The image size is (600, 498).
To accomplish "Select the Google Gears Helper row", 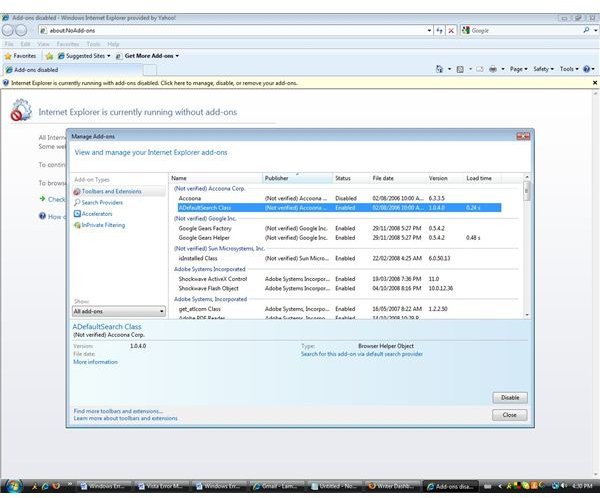I will pyautogui.click(x=339, y=238).
